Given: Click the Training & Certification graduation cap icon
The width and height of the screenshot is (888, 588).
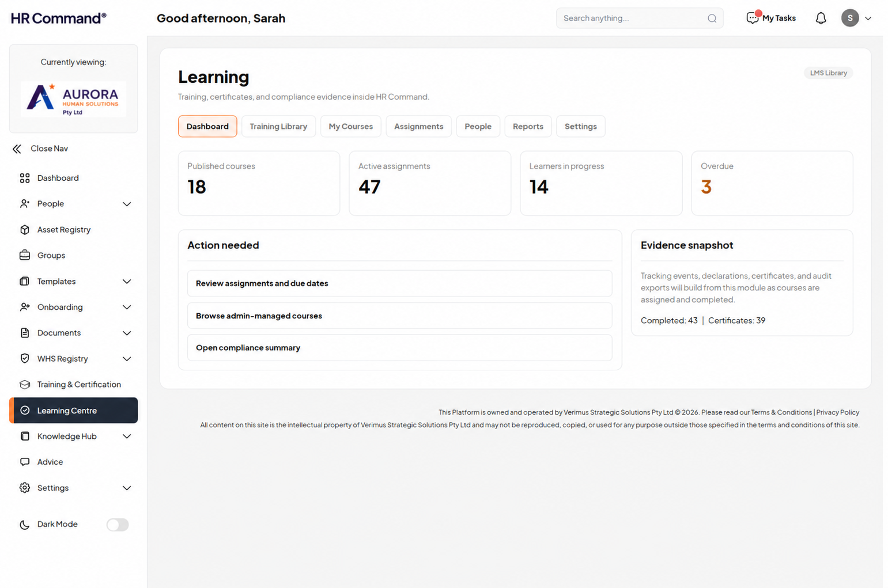Looking at the screenshot, I should [x=24, y=384].
